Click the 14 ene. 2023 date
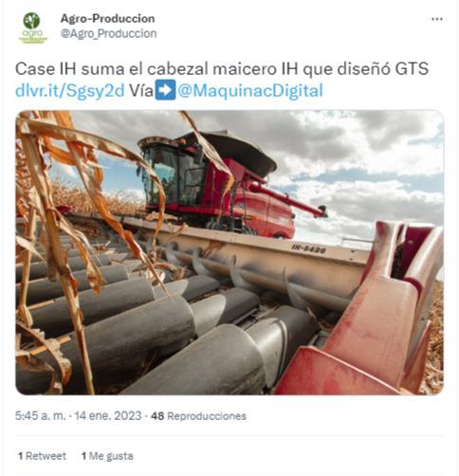 coord(108,415)
